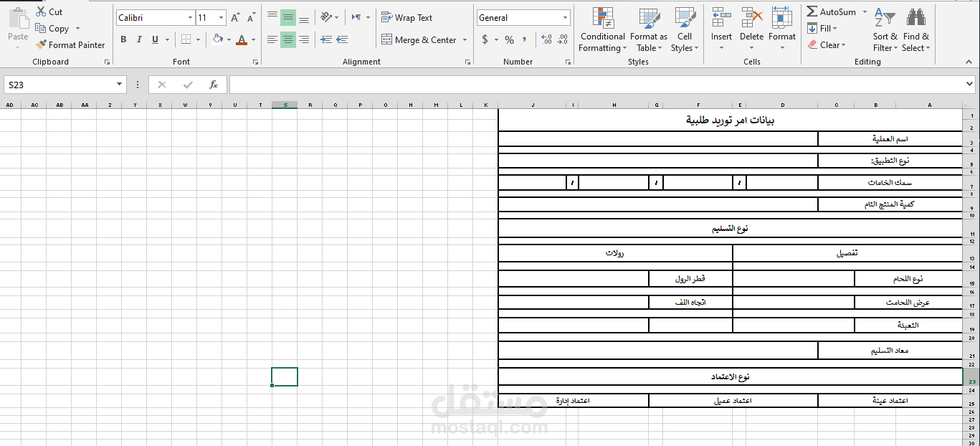Viewport: 980px width, 446px height.
Task: Open the Conditional Formatting menu
Action: (x=603, y=30)
